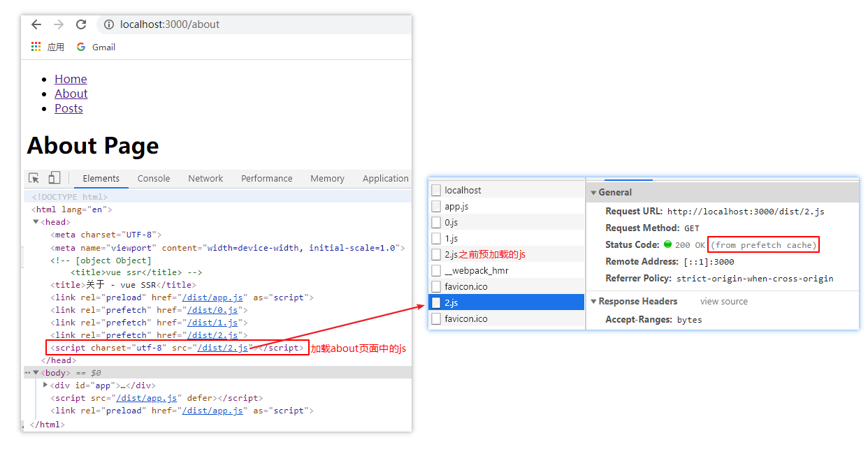
Task: Click the address bar showing localhost:3000/about
Action: [x=253, y=24]
